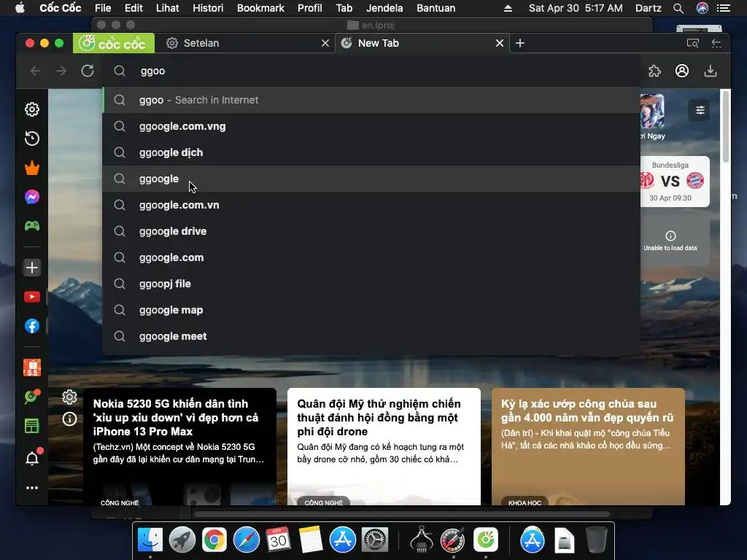The image size is (747, 560).
Task: Open the profile account icon
Action: click(x=682, y=71)
